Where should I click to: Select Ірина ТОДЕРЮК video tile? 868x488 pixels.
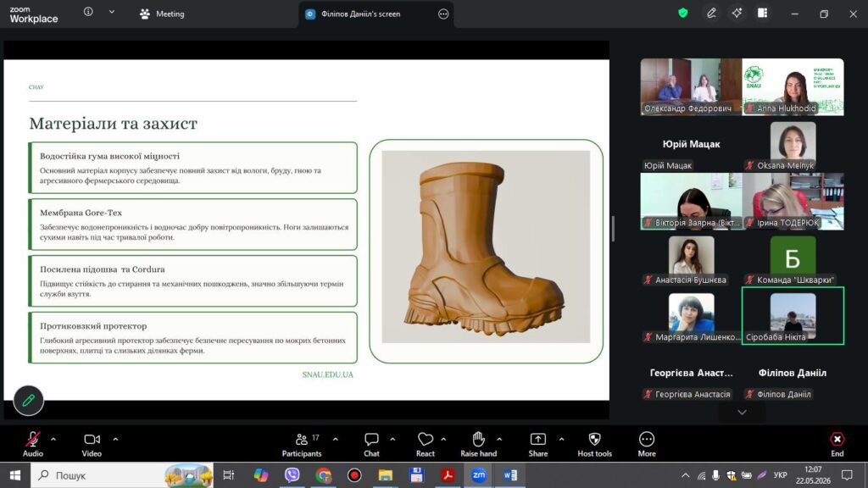793,202
